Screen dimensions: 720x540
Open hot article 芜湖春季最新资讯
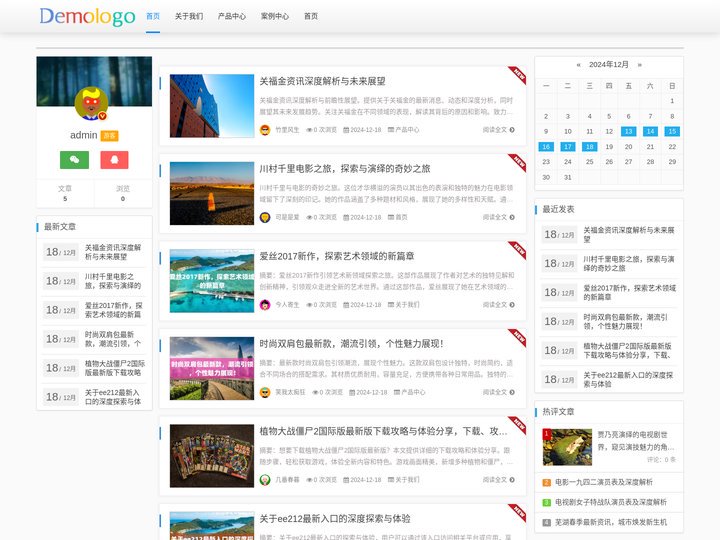(611, 522)
